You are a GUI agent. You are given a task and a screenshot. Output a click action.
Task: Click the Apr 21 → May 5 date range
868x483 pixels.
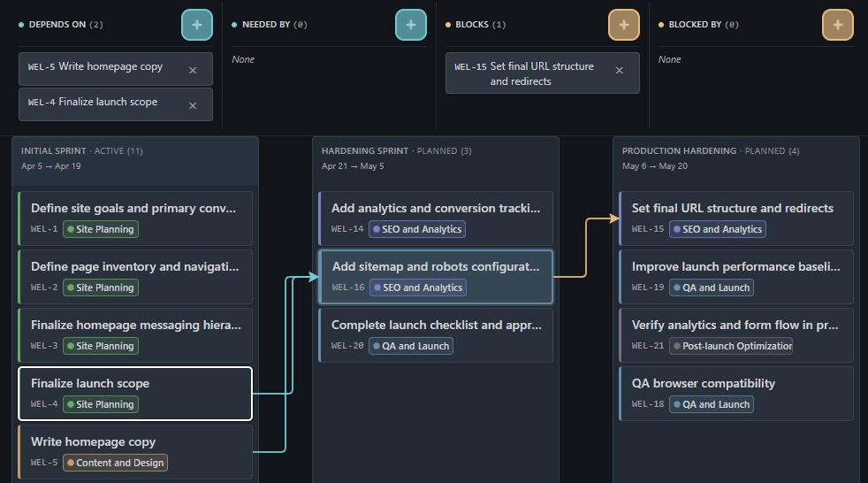353,166
